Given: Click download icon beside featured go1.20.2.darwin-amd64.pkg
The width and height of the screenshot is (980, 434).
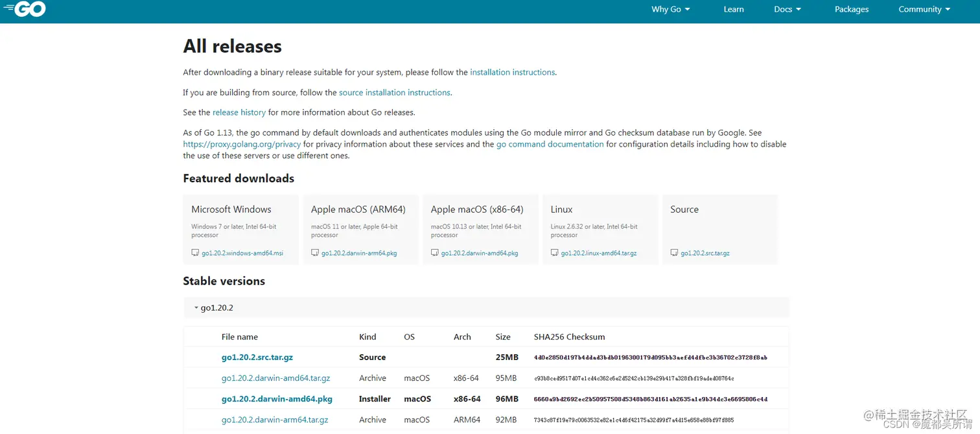Looking at the screenshot, I should (x=435, y=253).
